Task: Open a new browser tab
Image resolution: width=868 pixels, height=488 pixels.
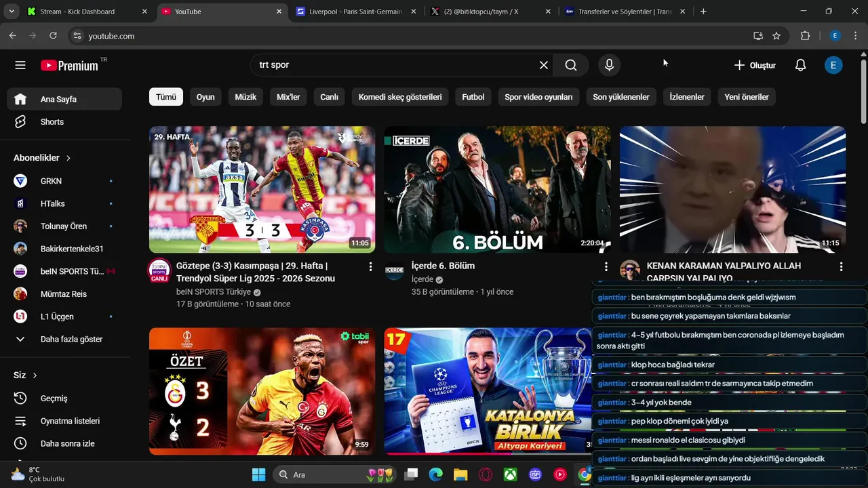Action: 703,12
